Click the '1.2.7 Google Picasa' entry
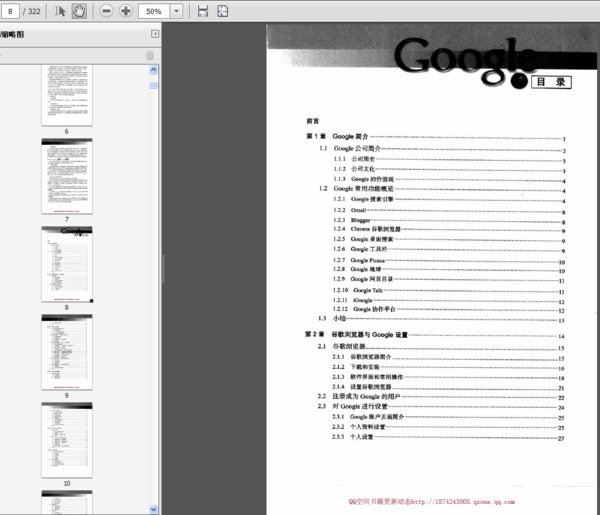This screenshot has width=600, height=515. pyautogui.click(x=449, y=261)
